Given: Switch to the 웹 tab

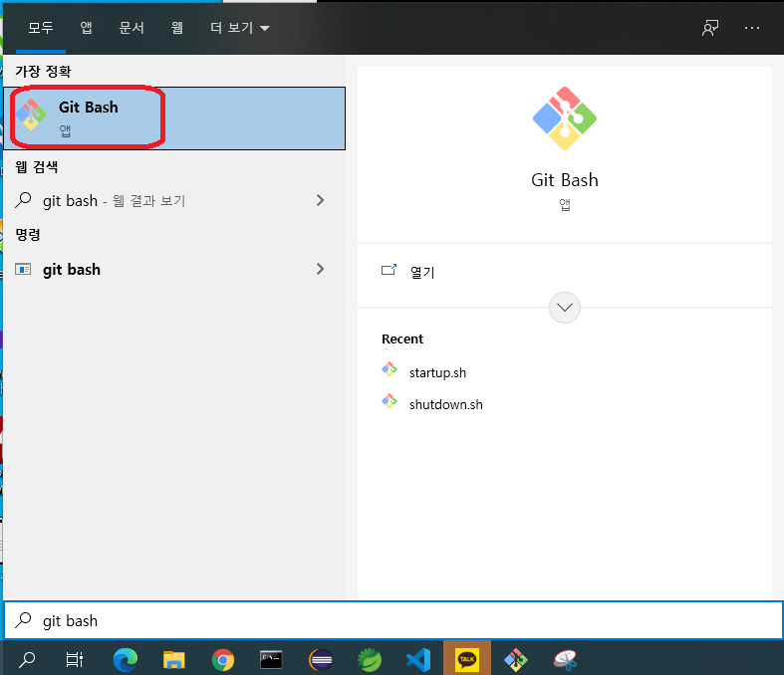Looking at the screenshot, I should (x=177, y=28).
